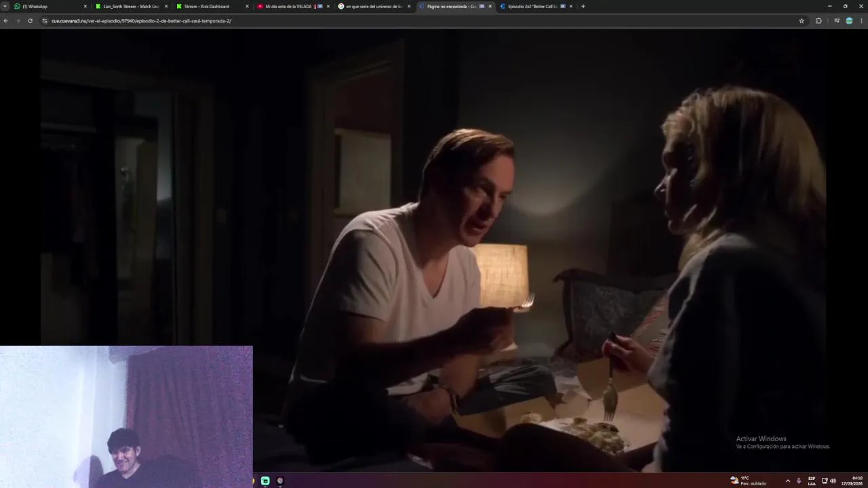Reload the Cuevana episode page
This screenshot has width=868, height=488.
tap(30, 21)
